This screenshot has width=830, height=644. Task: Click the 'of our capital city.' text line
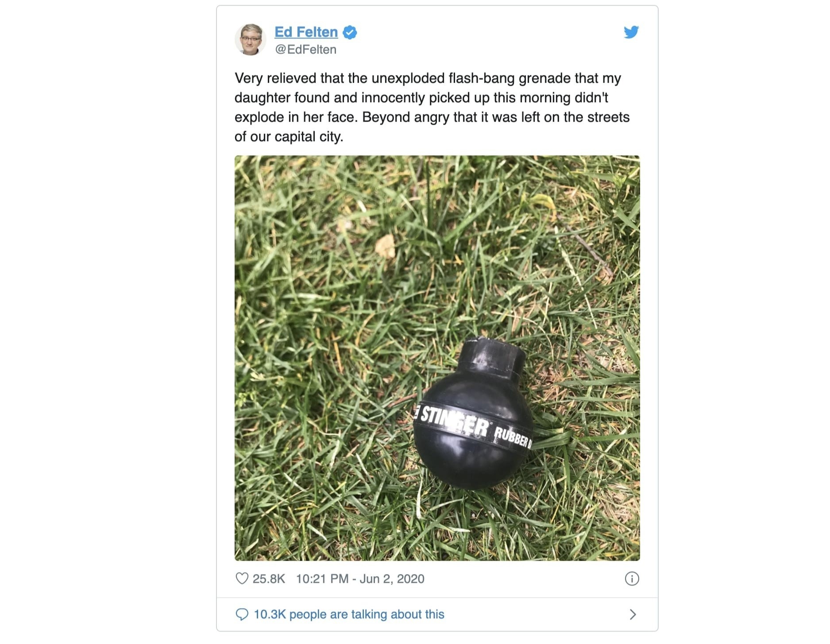click(289, 137)
